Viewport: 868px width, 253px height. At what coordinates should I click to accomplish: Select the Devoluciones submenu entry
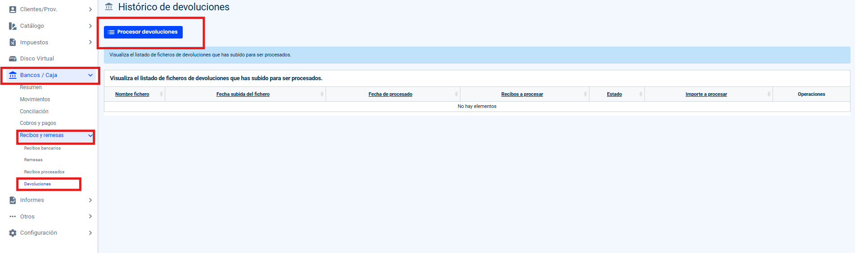pyautogui.click(x=38, y=184)
